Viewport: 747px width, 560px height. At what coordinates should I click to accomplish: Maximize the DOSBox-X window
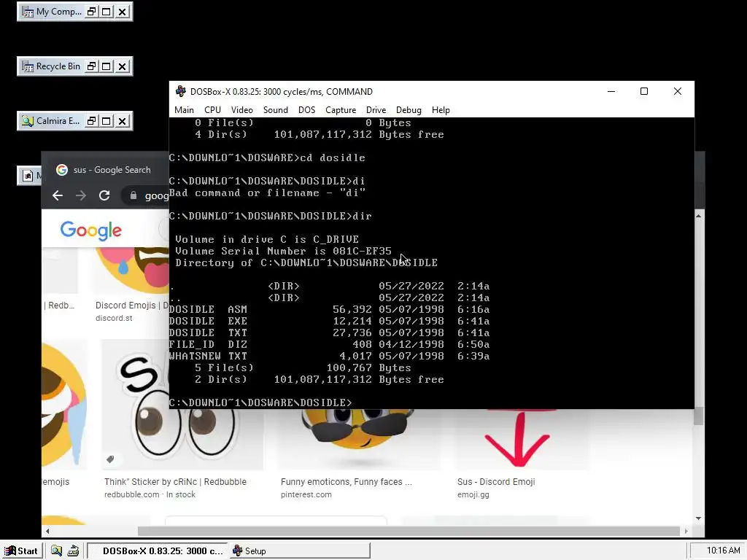pos(644,91)
